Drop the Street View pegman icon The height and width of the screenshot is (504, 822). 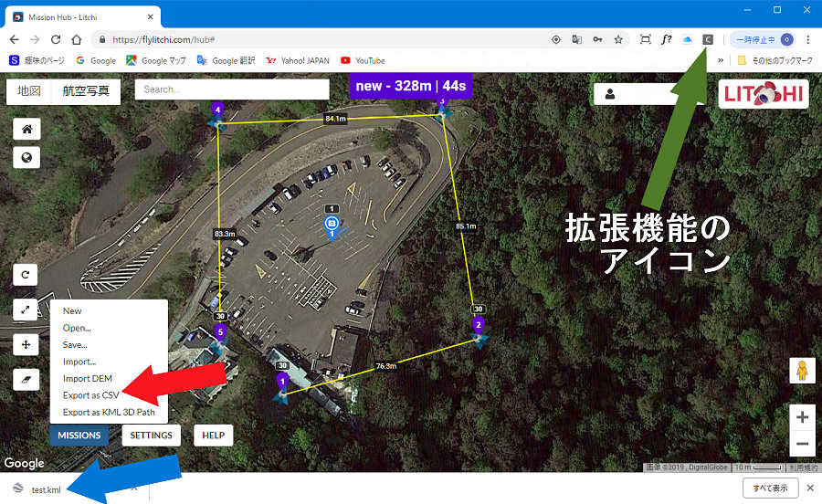coord(802,371)
